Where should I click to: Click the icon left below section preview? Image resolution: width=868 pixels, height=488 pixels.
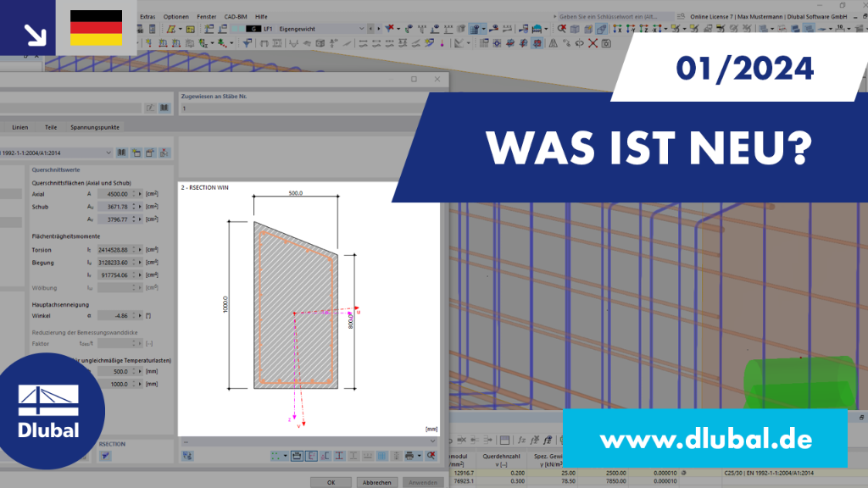point(187,456)
